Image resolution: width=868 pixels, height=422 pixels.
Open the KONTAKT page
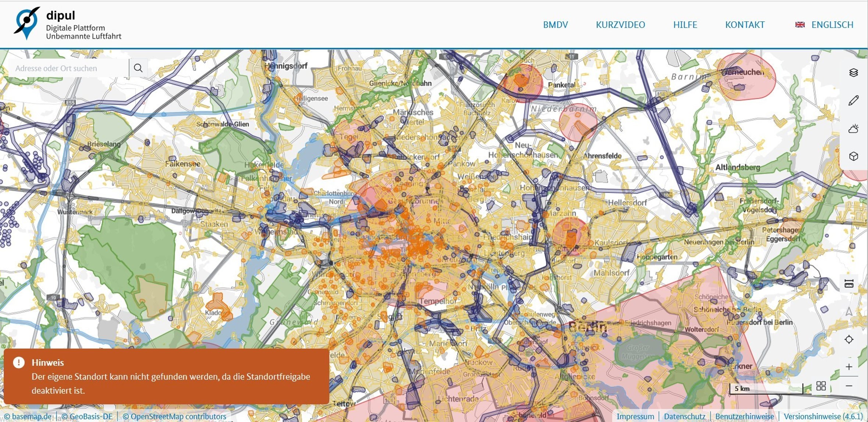(x=744, y=25)
